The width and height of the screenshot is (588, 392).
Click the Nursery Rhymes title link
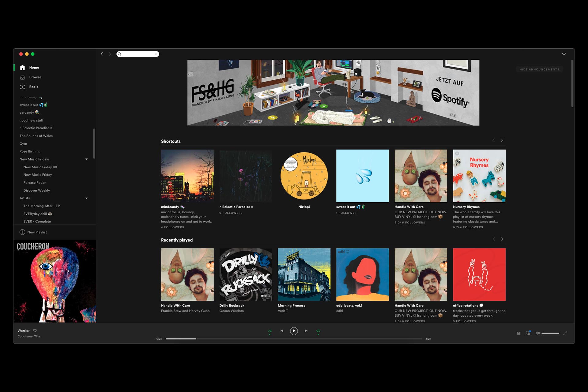point(466,207)
